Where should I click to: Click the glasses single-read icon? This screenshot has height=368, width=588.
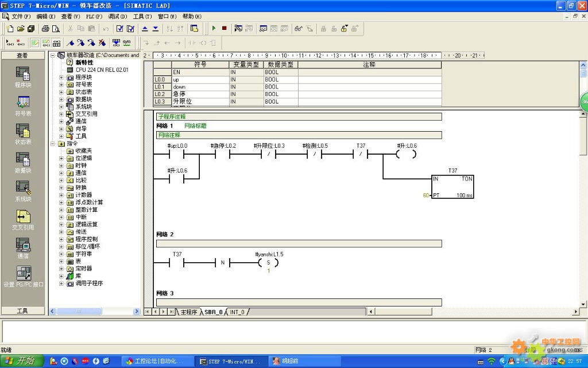coord(298,29)
